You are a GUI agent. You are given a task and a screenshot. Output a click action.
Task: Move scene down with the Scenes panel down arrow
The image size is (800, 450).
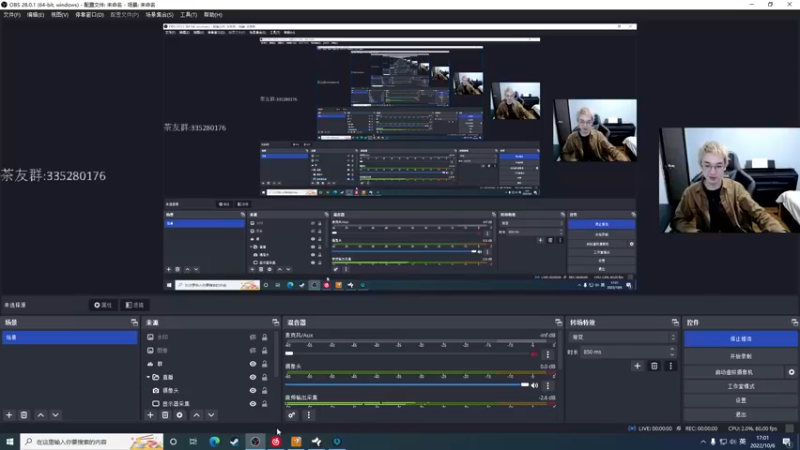(55, 415)
